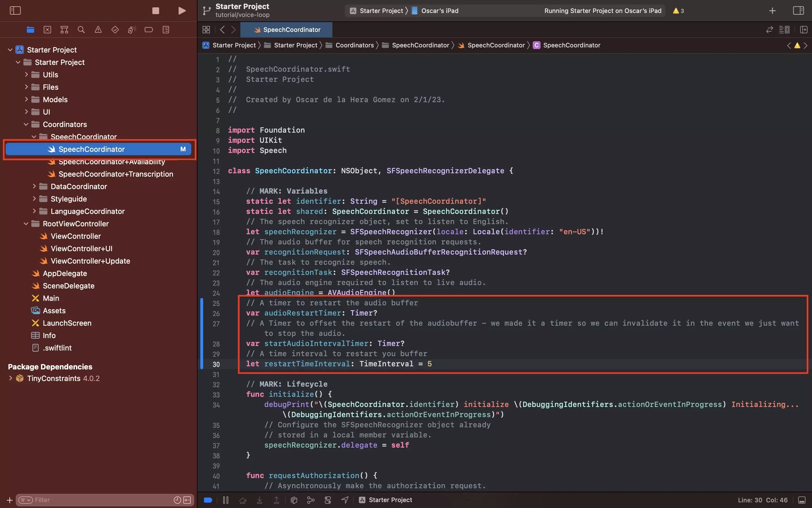The image size is (812, 508).
Task: Collapse the Coordinators folder
Action: tap(26, 124)
